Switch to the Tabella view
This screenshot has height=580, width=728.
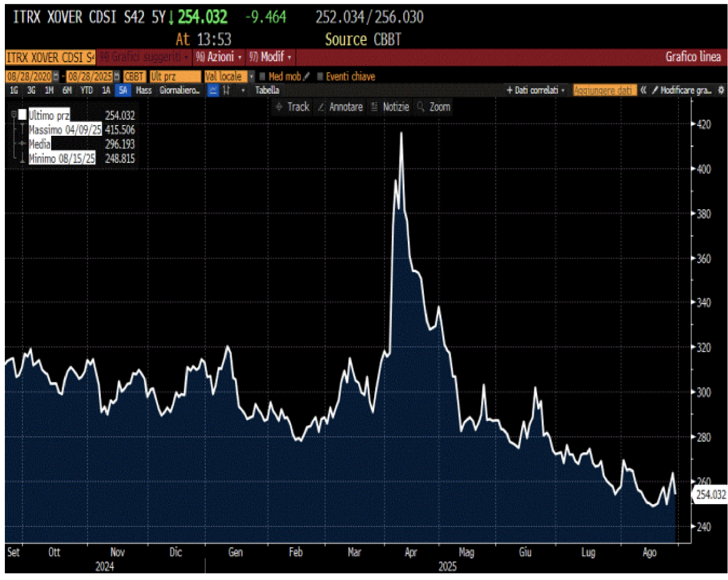[267, 91]
